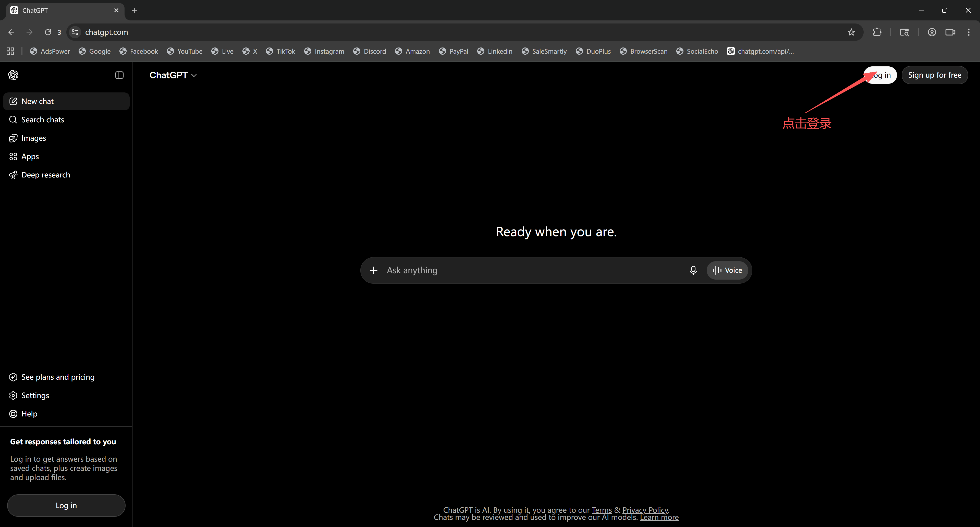Toggle the sidebar collapse icon

tap(119, 75)
